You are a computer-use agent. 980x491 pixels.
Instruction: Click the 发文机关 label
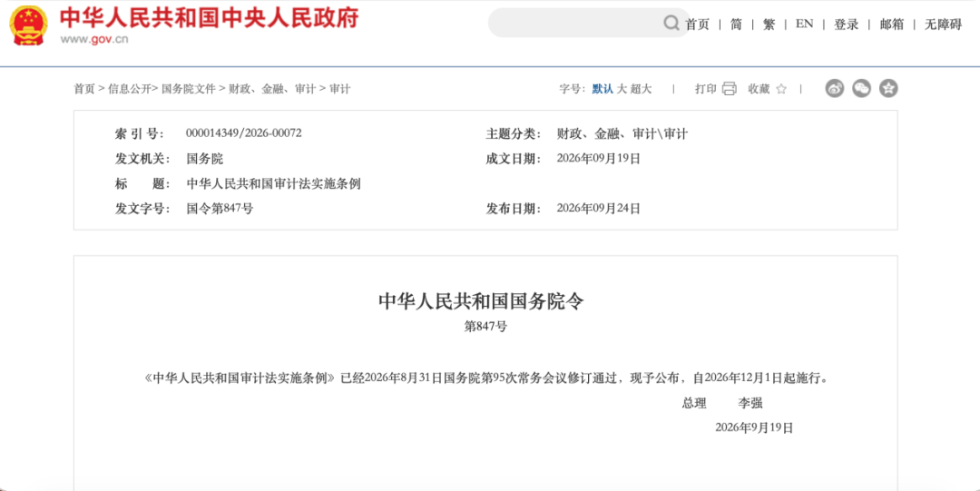click(x=143, y=159)
